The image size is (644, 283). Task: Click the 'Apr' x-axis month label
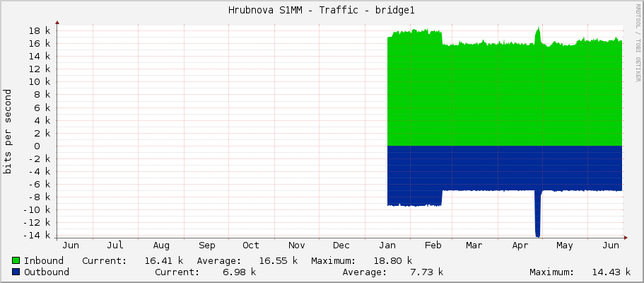520,246
